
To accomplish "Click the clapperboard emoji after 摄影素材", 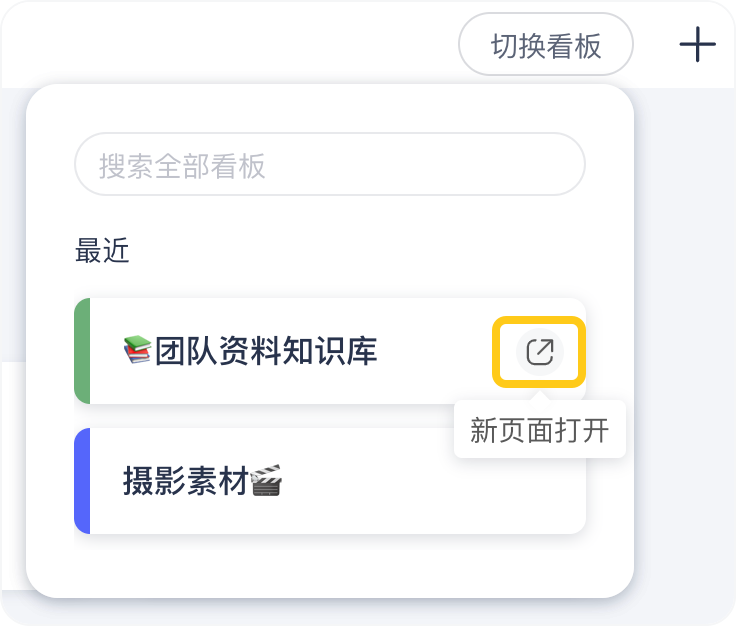I will click(x=266, y=482).
